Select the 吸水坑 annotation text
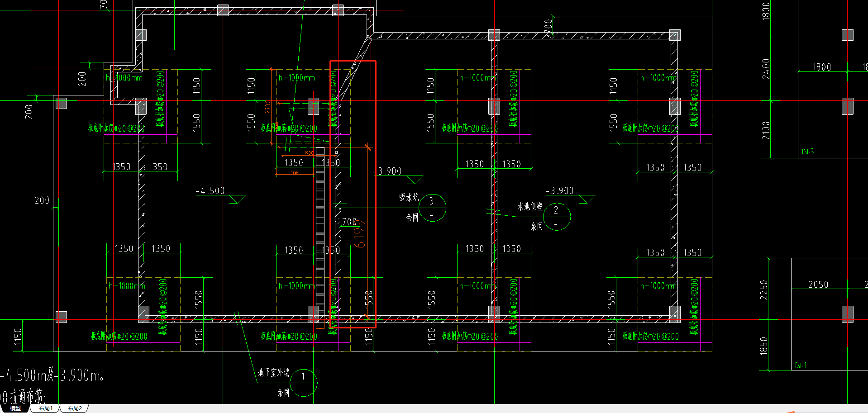The height and width of the screenshot is (413, 868). pos(409,197)
